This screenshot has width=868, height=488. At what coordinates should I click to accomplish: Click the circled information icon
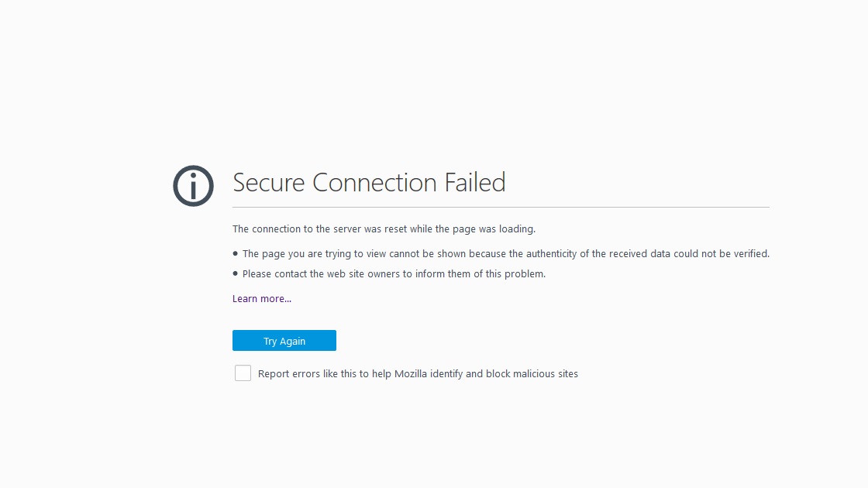click(193, 186)
